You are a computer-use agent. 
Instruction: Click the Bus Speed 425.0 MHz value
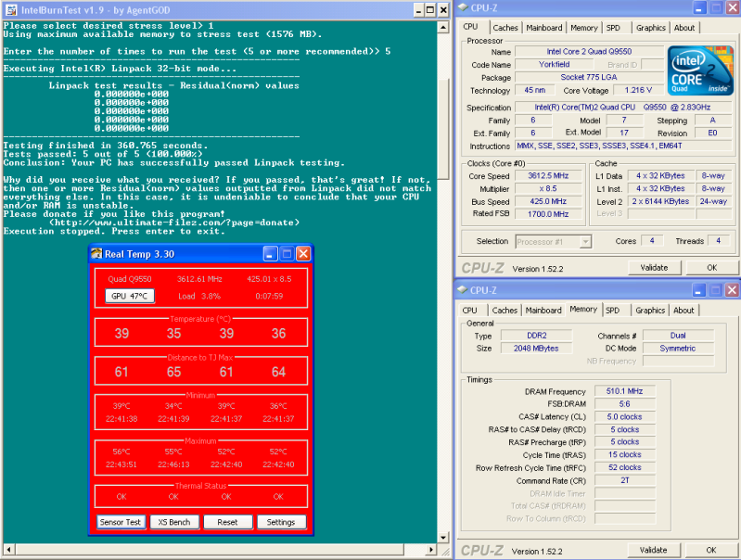tap(548, 201)
